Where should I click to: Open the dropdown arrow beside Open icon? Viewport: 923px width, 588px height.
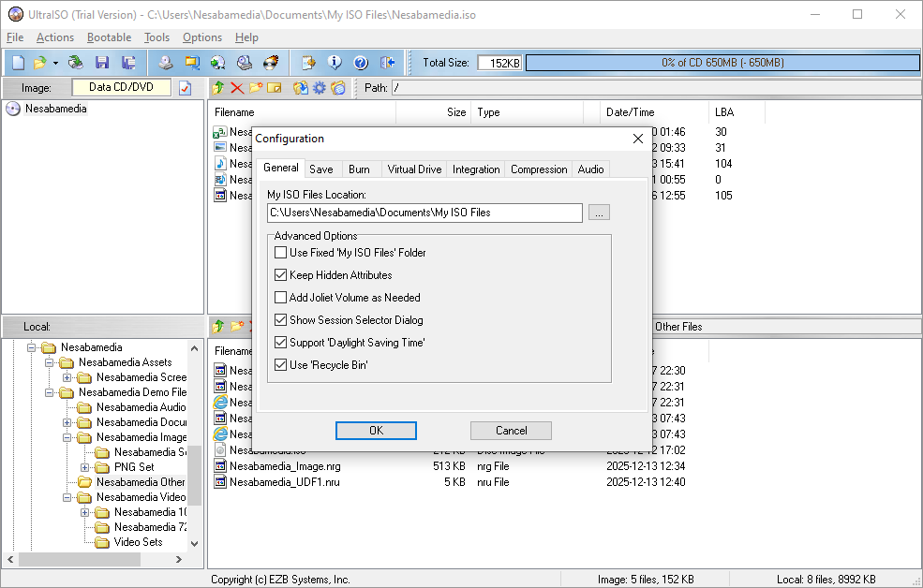pyautogui.click(x=55, y=63)
